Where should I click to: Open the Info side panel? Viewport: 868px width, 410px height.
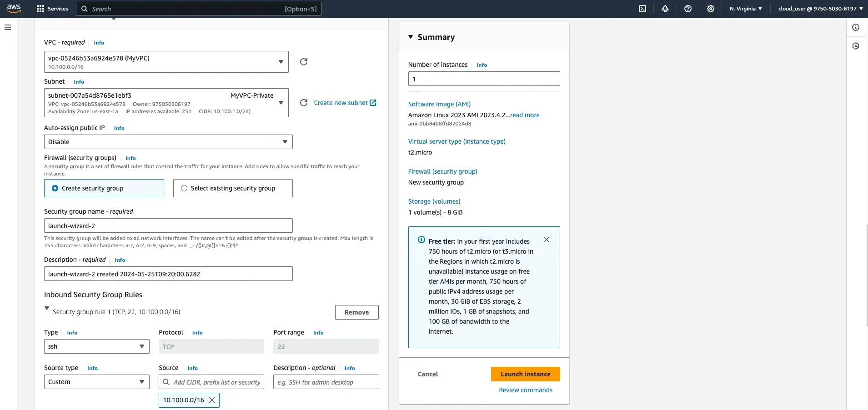coord(856,27)
